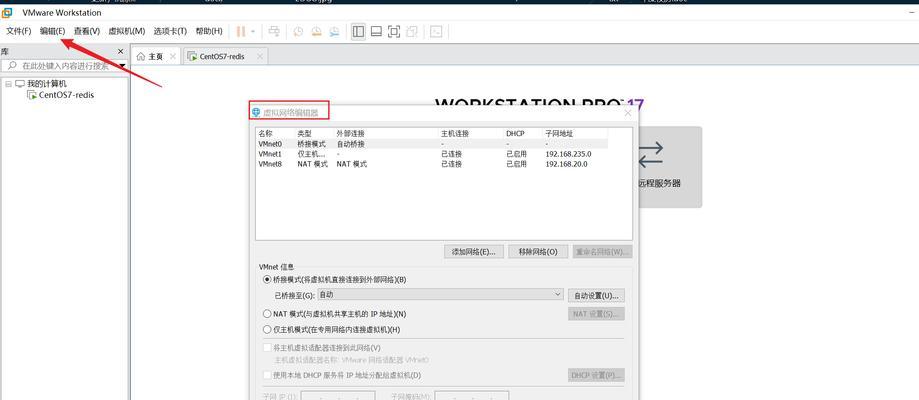Click the 重命名网络(W)... button
Image resolution: width=919 pixels, height=400 pixels.
point(603,252)
